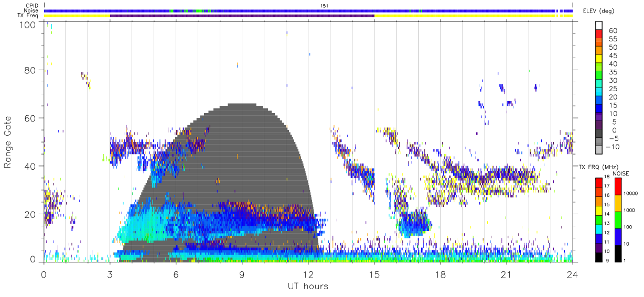Click the 30 label on ELEV colorbar
The height and width of the screenshot is (297, 644).
[x=613, y=80]
